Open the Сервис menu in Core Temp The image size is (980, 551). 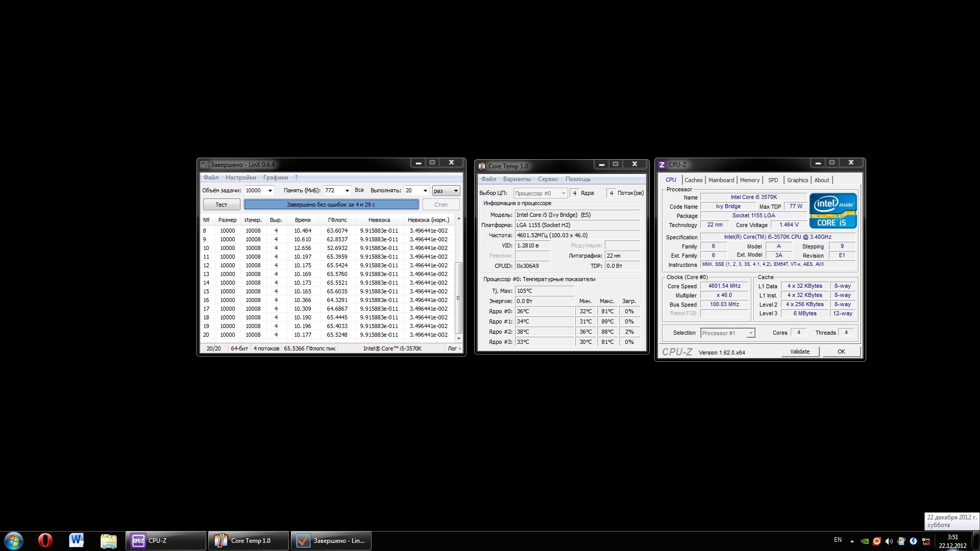click(548, 179)
